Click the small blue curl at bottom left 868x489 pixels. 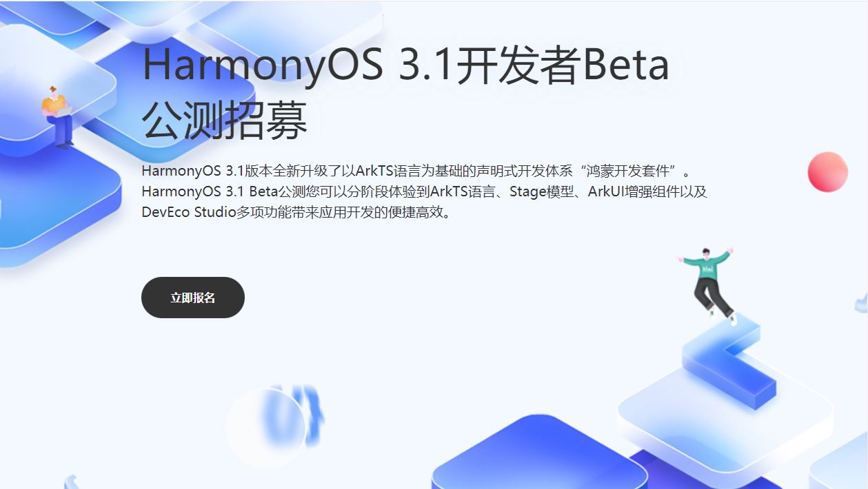70,481
